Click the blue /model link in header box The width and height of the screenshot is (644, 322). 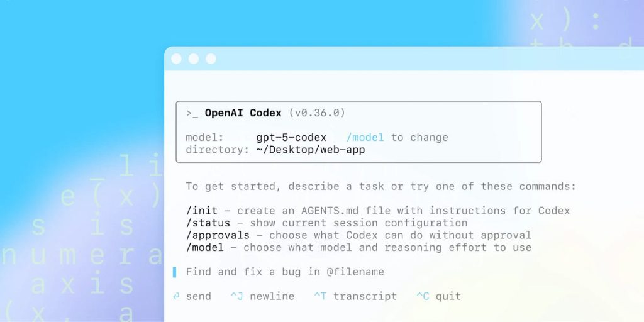365,138
